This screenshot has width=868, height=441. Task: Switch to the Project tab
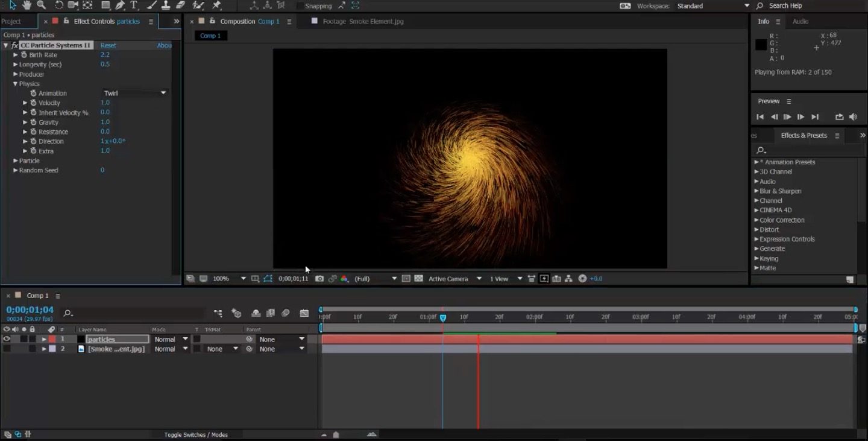(x=11, y=21)
